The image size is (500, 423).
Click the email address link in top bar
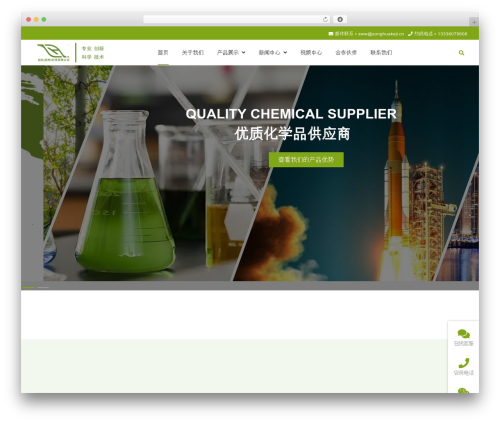(381, 34)
